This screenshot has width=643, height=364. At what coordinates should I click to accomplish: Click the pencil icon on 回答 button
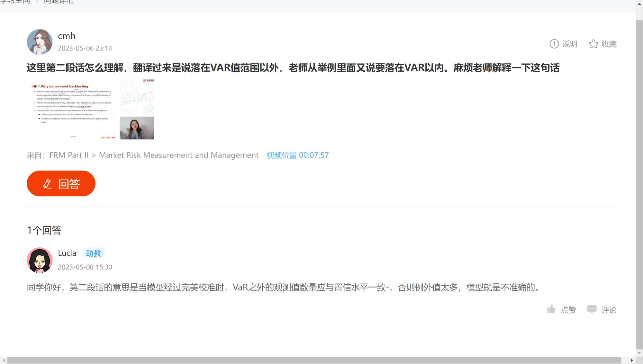click(x=48, y=184)
